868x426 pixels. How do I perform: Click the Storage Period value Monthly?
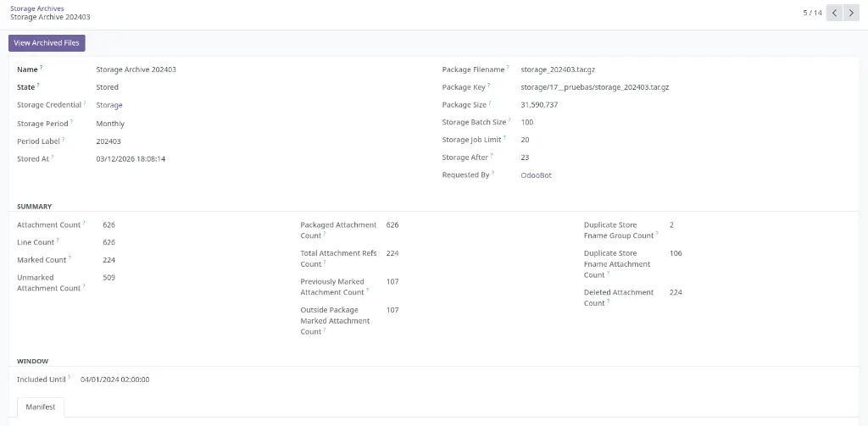click(x=110, y=124)
